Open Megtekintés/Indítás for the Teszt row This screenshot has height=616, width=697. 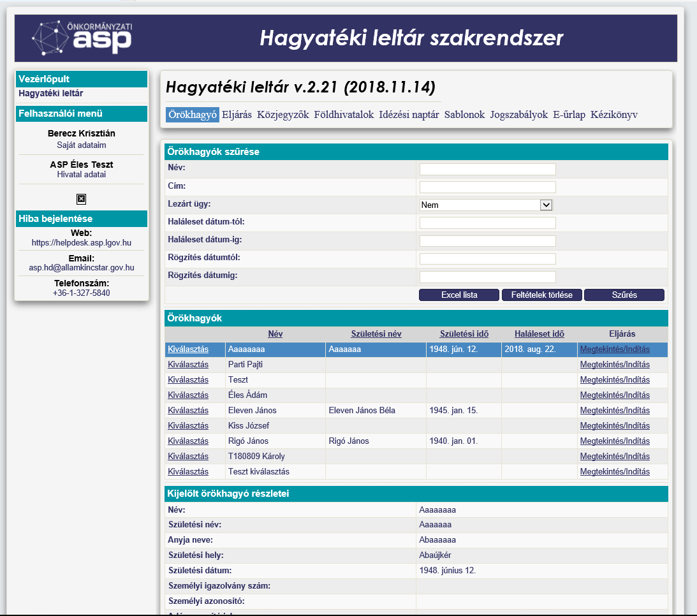[x=615, y=380]
